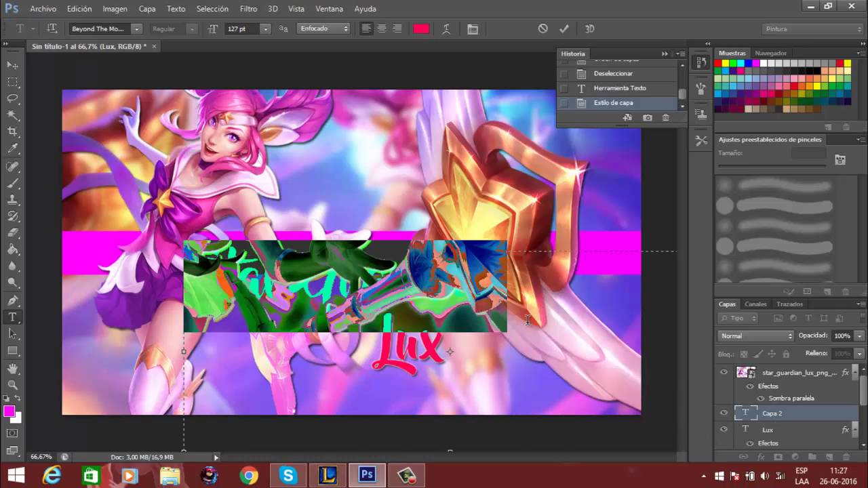Image resolution: width=868 pixels, height=488 pixels.
Task: Open the Normal blend mode dropdown
Action: click(x=755, y=335)
